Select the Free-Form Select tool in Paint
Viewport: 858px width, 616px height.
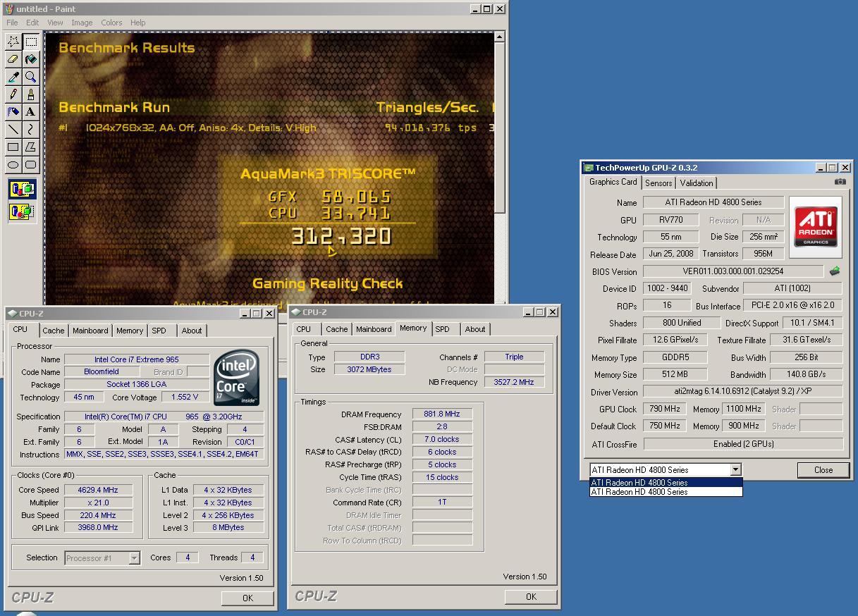coord(13,42)
